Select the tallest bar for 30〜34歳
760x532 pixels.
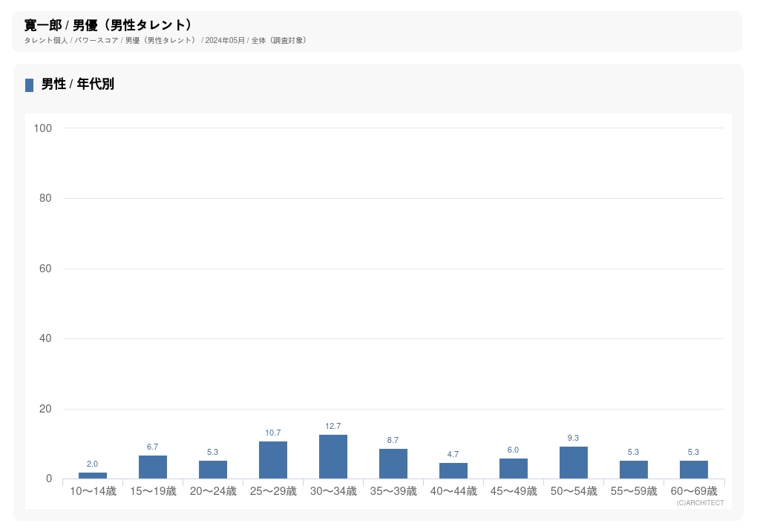pos(333,457)
